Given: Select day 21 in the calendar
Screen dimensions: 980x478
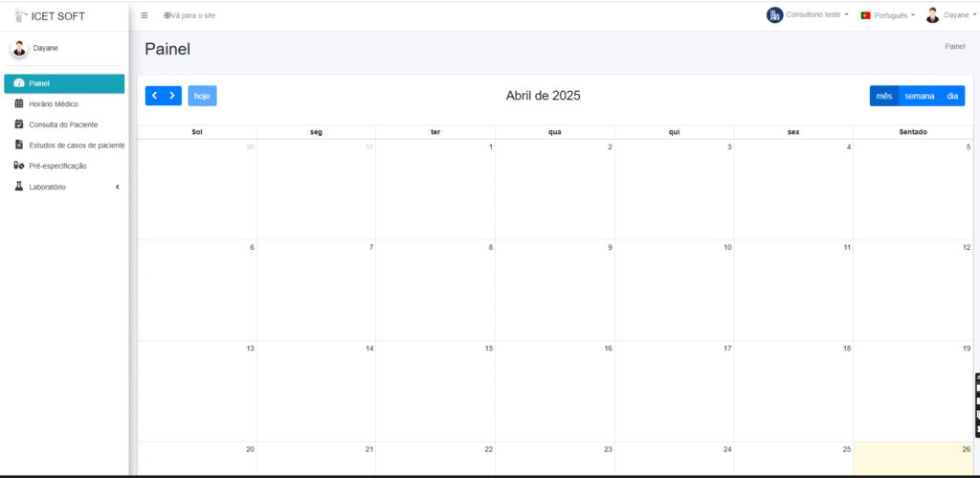Looking at the screenshot, I should pyautogui.click(x=316, y=459).
